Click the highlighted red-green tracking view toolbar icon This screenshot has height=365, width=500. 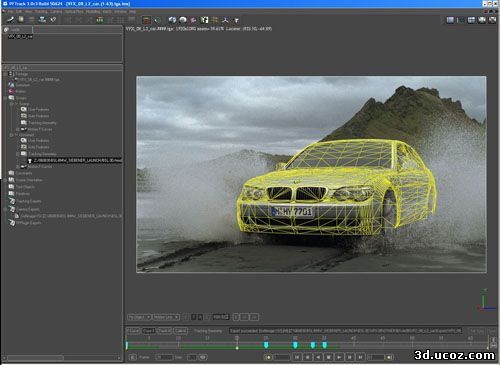(x=146, y=20)
